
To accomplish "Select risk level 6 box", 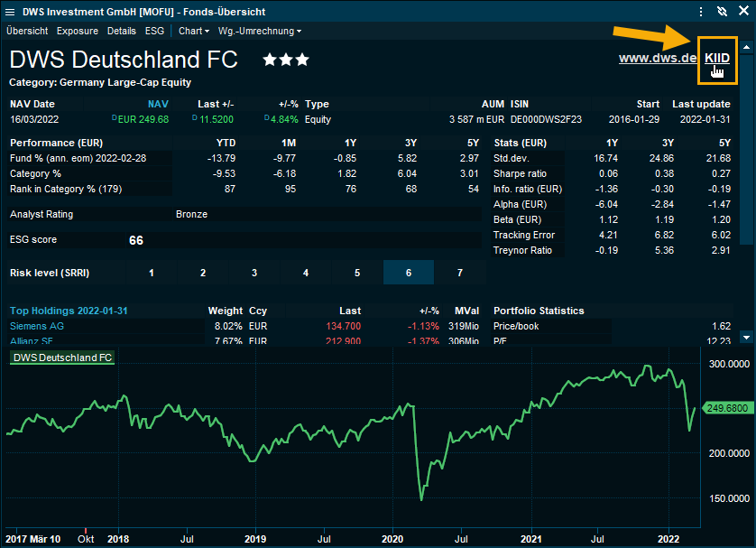I will click(x=409, y=273).
